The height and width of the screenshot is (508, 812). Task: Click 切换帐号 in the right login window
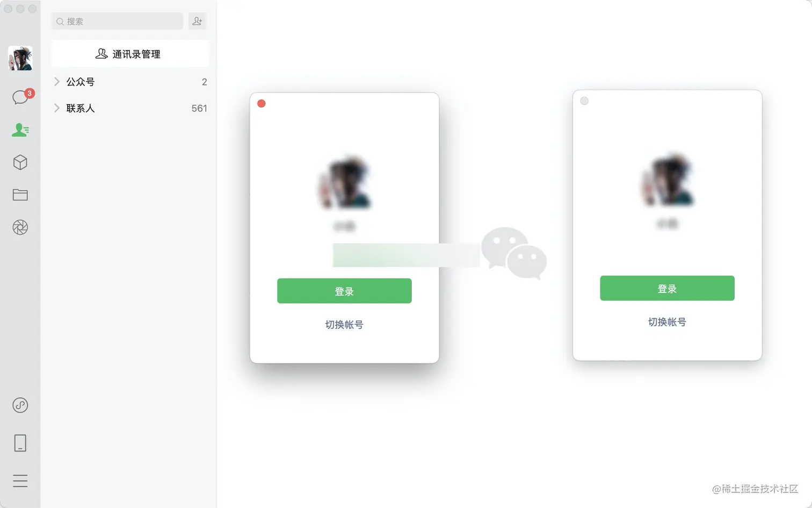(667, 322)
